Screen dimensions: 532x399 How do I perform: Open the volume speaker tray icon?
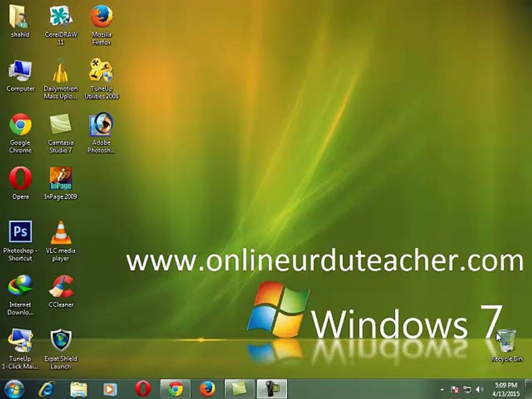(479, 390)
